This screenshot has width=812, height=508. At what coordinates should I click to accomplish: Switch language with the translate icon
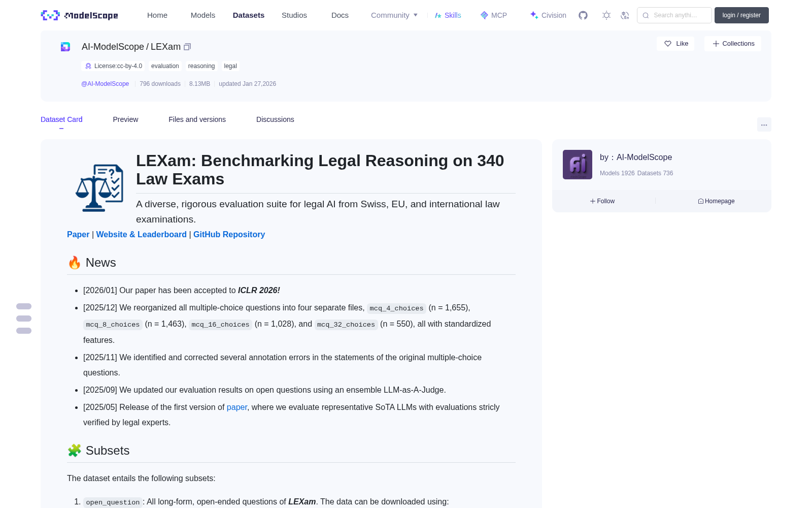pos(625,15)
